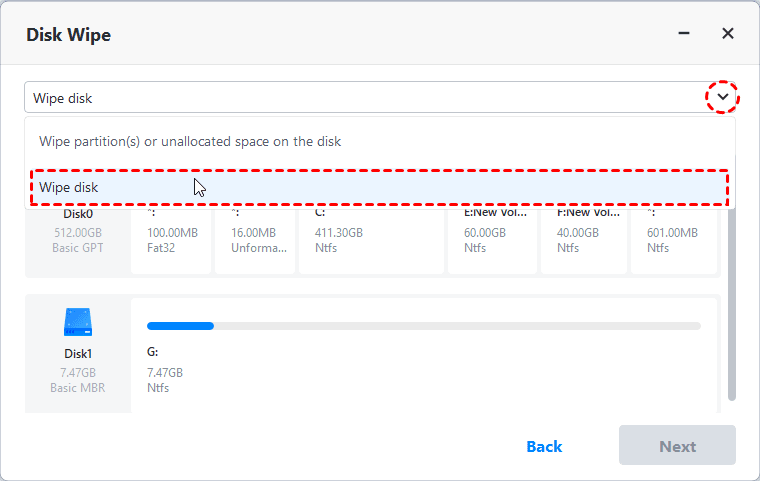Screen dimensions: 760x481
Task: Choose 'Wipe partition(s) or unallocated space' option
Action: pos(190,142)
